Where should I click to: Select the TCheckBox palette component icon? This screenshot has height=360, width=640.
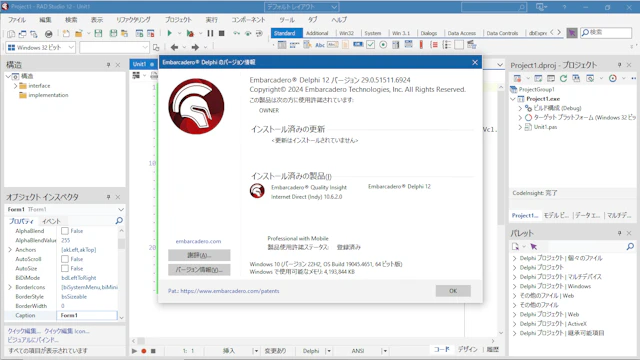pyautogui.click(x=370, y=45)
